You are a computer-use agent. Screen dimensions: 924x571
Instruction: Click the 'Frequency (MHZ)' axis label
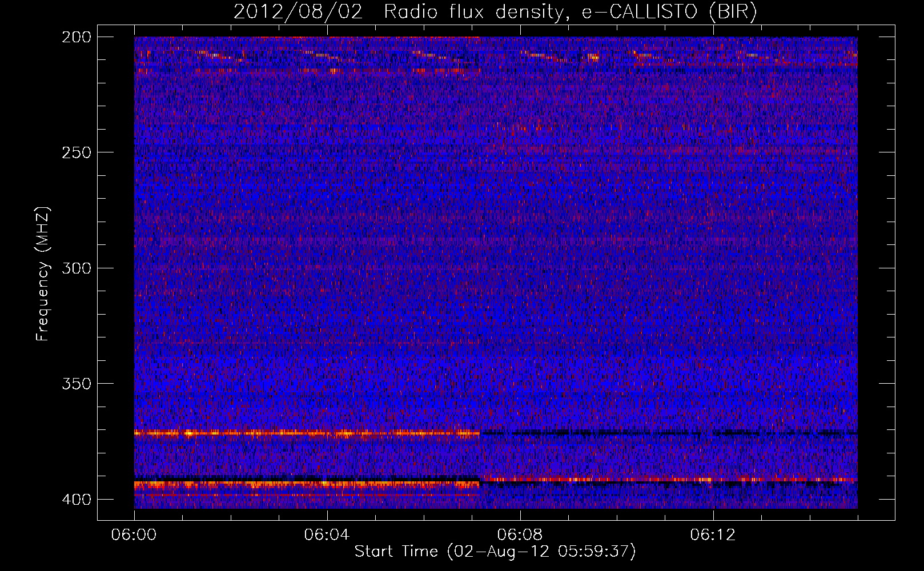(x=43, y=274)
